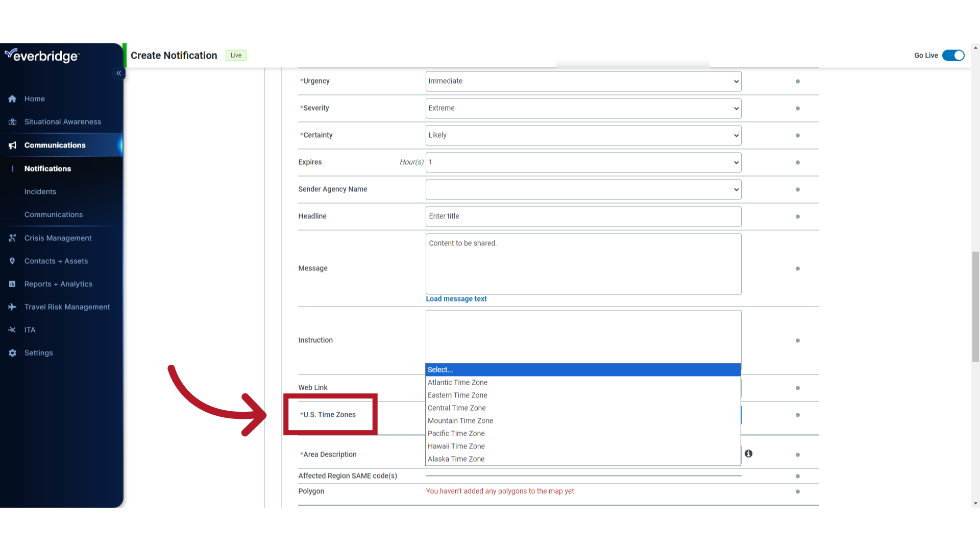Open the Urgency dropdown
The image size is (980, 551).
click(583, 82)
